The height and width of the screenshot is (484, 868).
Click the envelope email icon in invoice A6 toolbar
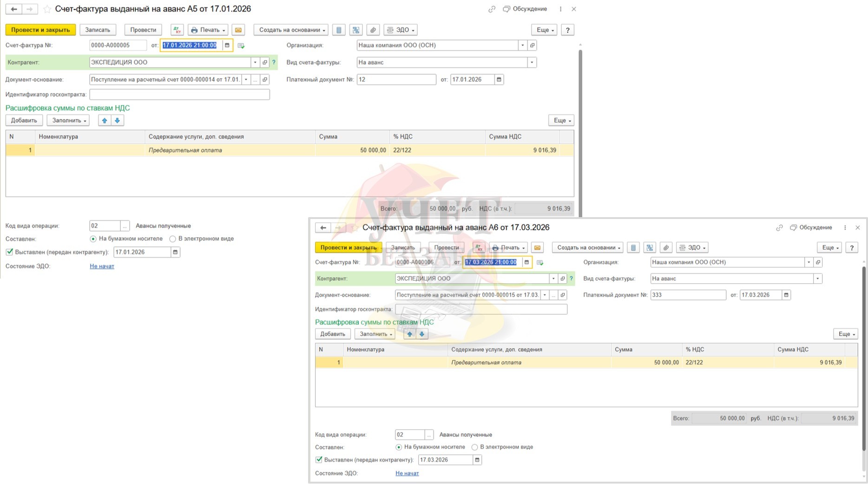pyautogui.click(x=537, y=248)
